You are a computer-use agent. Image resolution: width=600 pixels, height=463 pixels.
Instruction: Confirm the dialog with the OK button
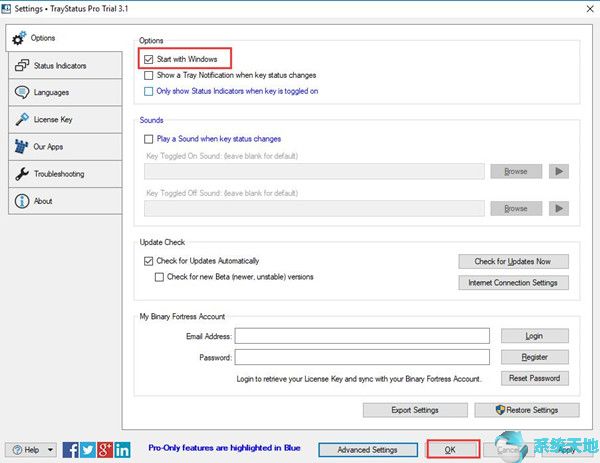tap(450, 450)
